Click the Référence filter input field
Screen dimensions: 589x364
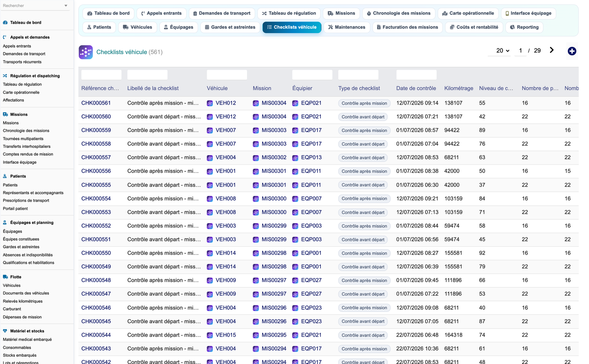101,75
